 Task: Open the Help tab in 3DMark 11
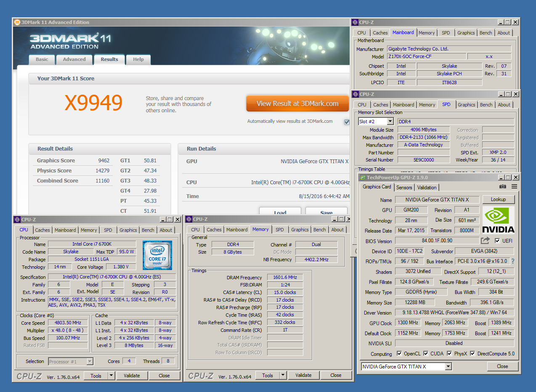pos(138,59)
